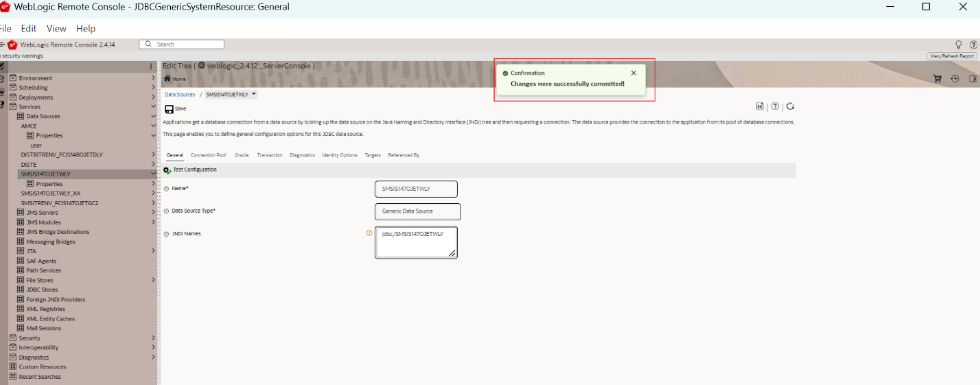Expand the DISTE node chevron

coord(153,165)
